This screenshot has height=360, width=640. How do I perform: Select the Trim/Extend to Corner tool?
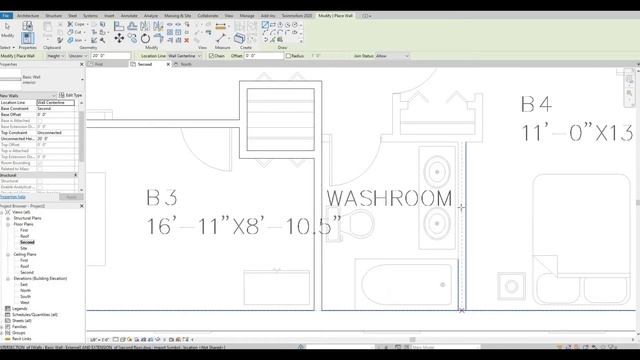pyautogui.click(x=158, y=39)
